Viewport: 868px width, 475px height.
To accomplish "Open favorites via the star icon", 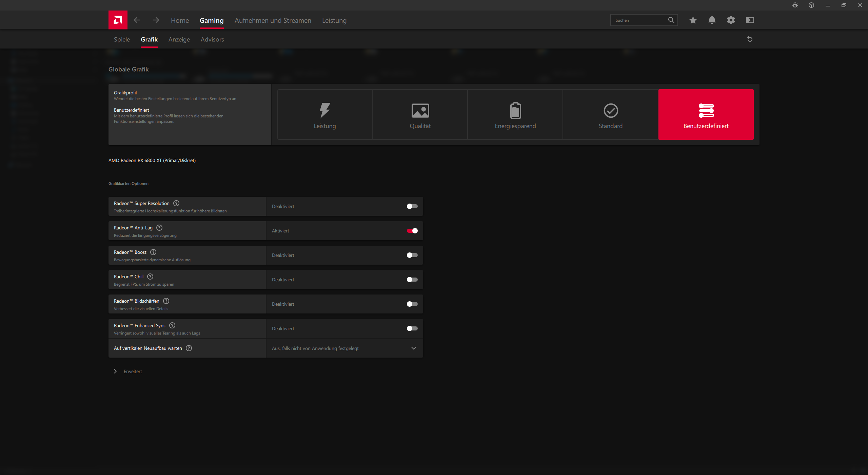I will (x=693, y=20).
